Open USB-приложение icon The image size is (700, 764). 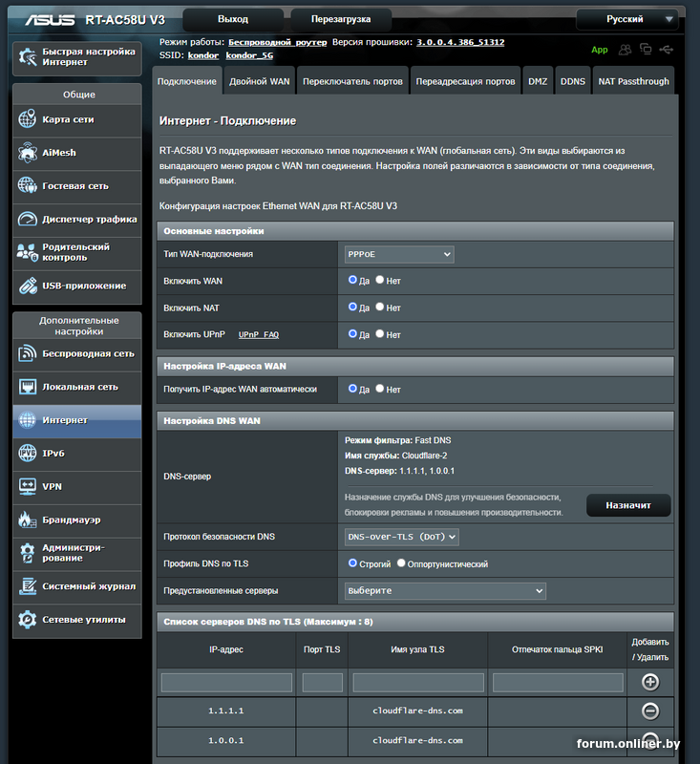pyautogui.click(x=28, y=286)
